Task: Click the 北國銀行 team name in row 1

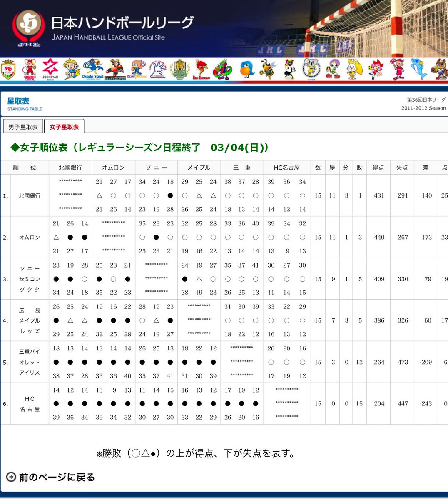Action: (30, 195)
